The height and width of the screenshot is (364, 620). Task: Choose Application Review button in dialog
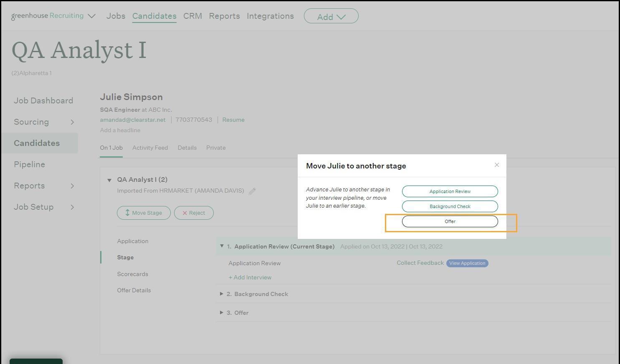[x=450, y=191]
